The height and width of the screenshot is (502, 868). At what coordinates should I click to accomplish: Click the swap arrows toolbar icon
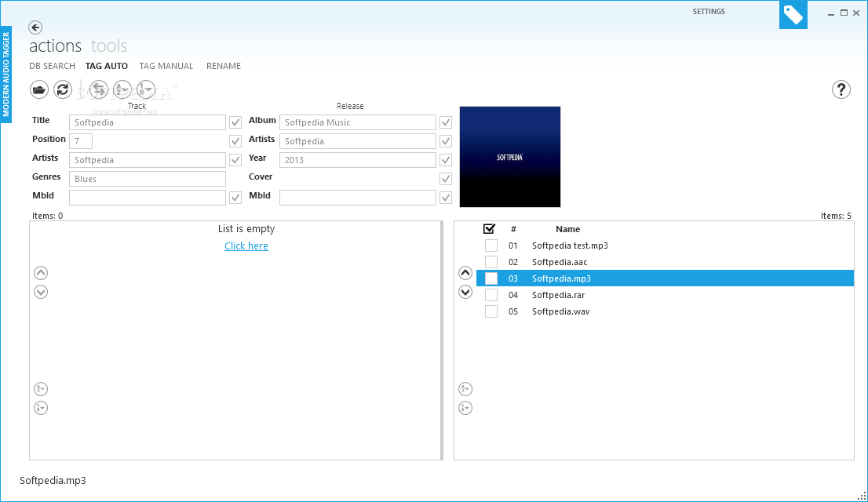point(99,89)
